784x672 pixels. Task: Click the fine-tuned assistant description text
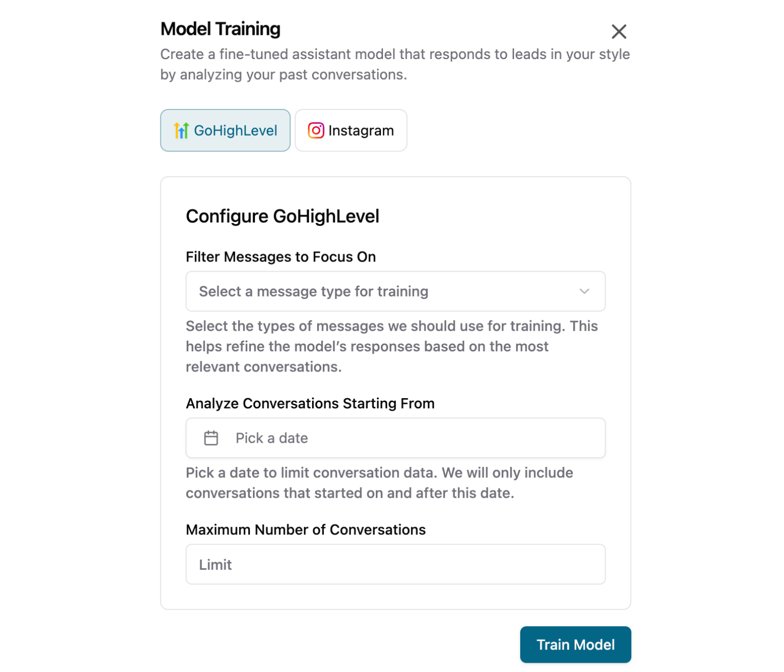pyautogui.click(x=395, y=64)
